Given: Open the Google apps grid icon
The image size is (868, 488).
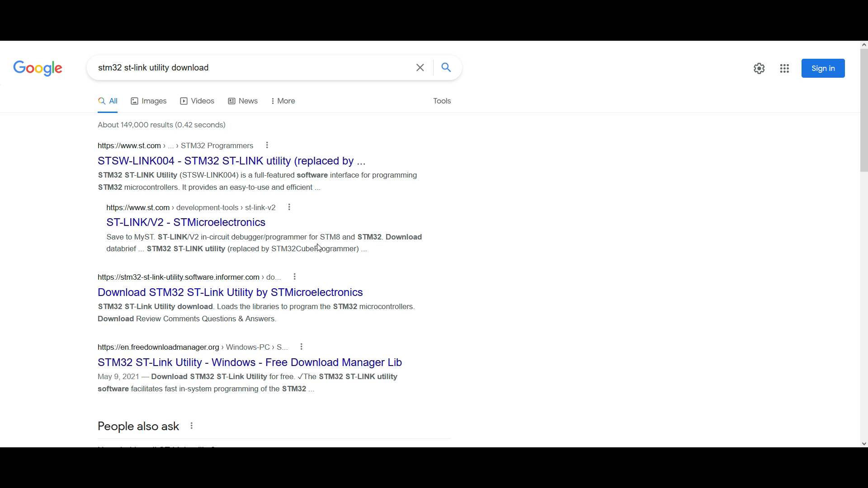Looking at the screenshot, I should point(784,68).
